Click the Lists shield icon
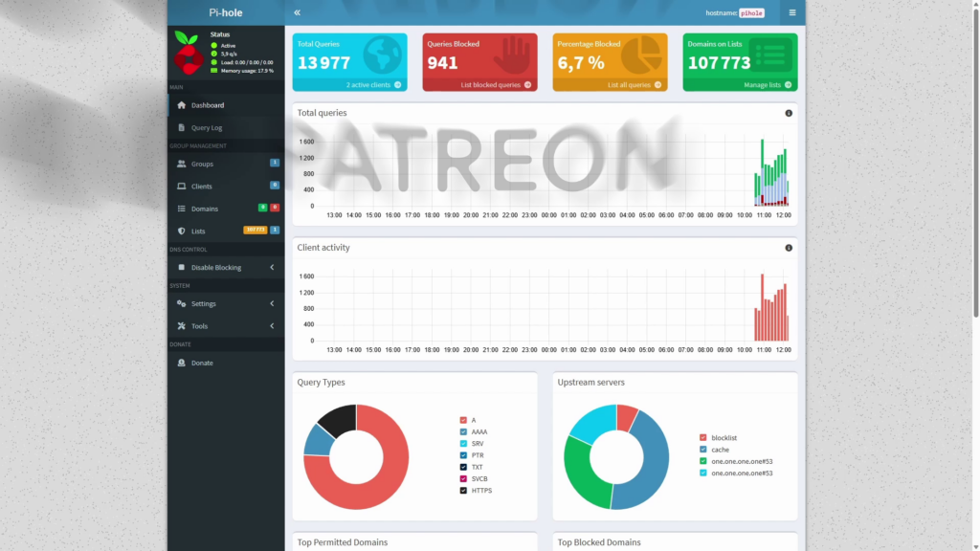The height and width of the screenshot is (551, 980). [x=182, y=231]
